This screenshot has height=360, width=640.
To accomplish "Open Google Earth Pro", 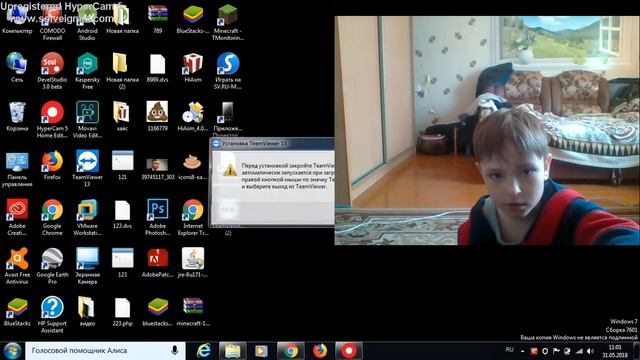I will [52, 266].
